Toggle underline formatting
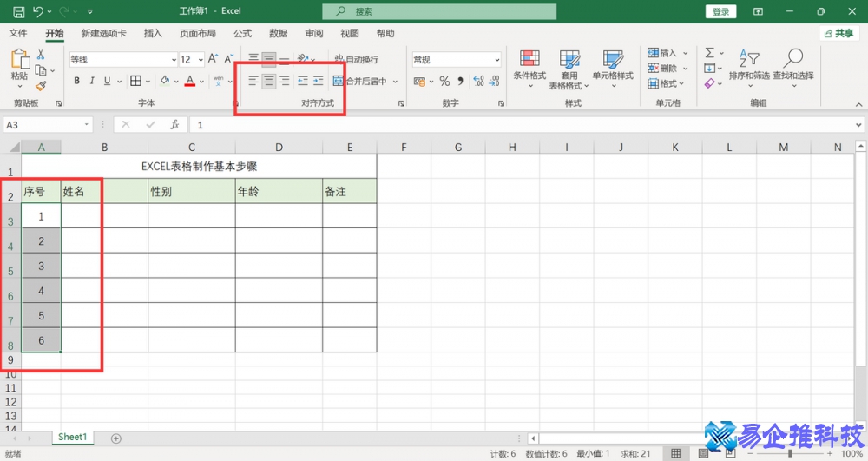Image resolution: width=868 pixels, height=461 pixels. (107, 81)
